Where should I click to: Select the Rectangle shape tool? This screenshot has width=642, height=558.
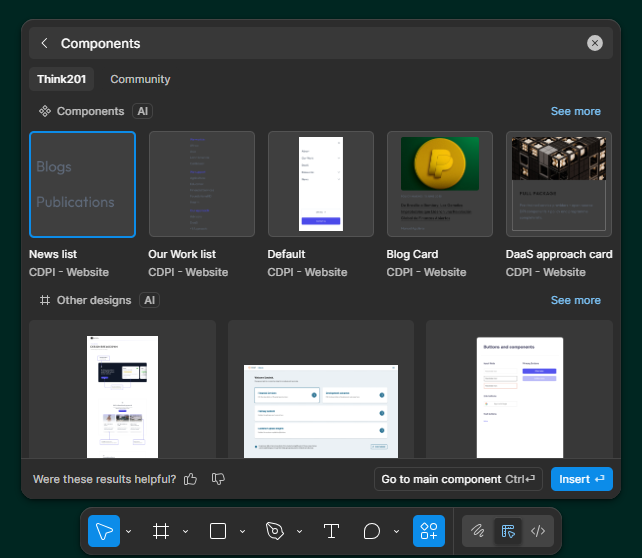(x=218, y=531)
